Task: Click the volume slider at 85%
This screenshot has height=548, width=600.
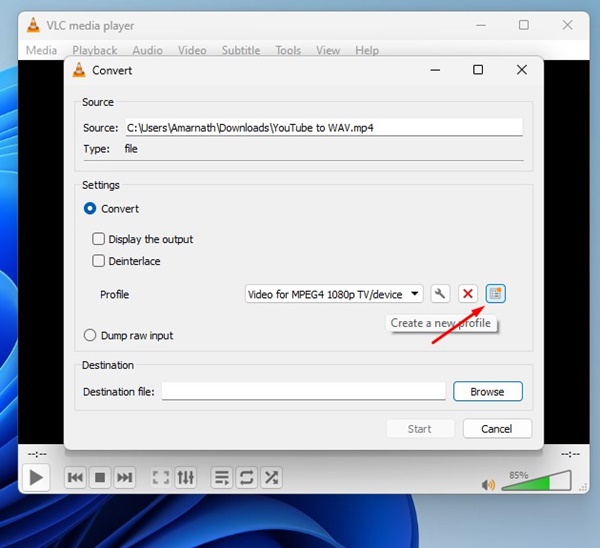Action: tap(536, 481)
